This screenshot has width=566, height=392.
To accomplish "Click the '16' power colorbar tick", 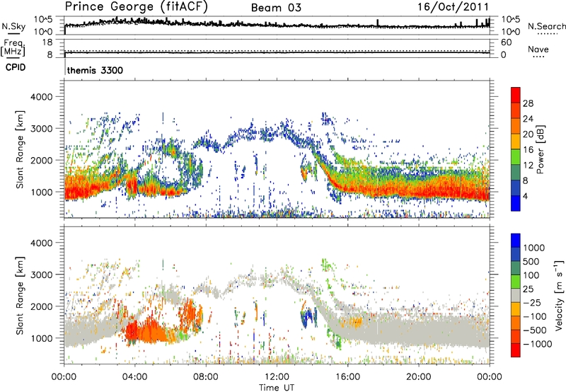I will 528,150.
